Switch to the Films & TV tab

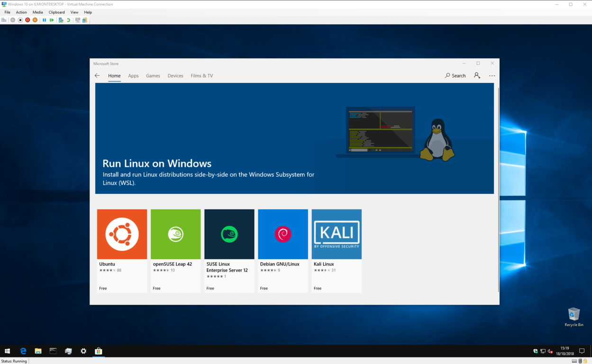(x=202, y=76)
